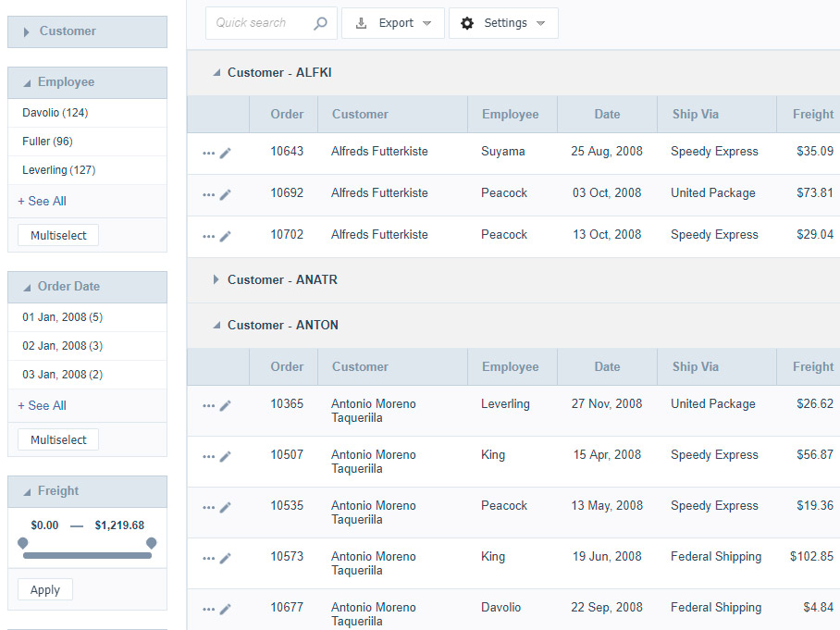This screenshot has width=840, height=630.
Task: Click into the Quick search field
Action: (259, 23)
